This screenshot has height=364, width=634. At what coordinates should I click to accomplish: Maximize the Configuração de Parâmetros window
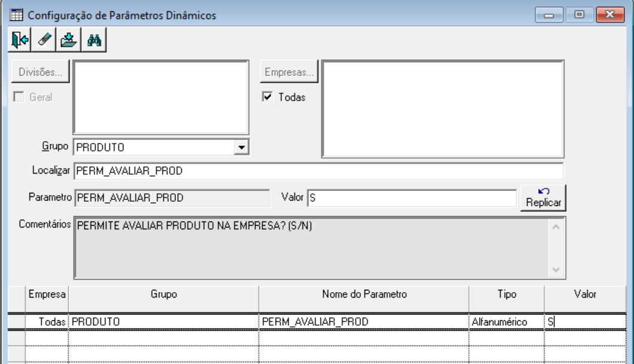click(x=579, y=15)
